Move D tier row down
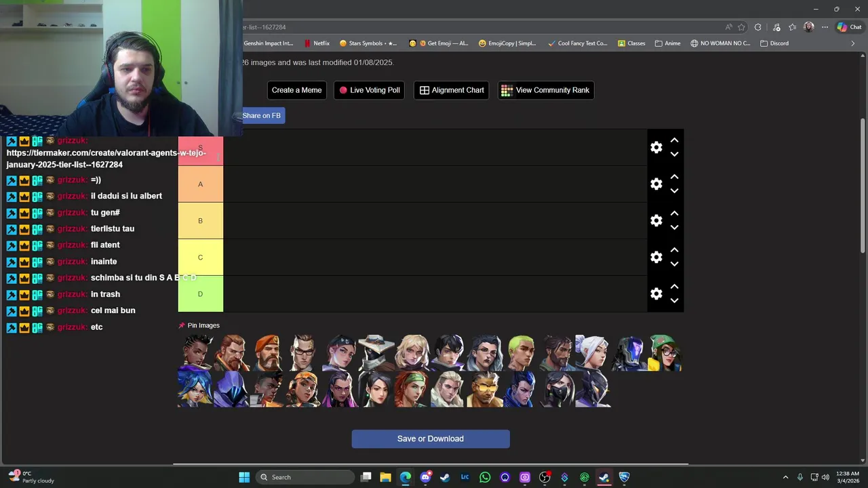868x488 pixels. [674, 301]
